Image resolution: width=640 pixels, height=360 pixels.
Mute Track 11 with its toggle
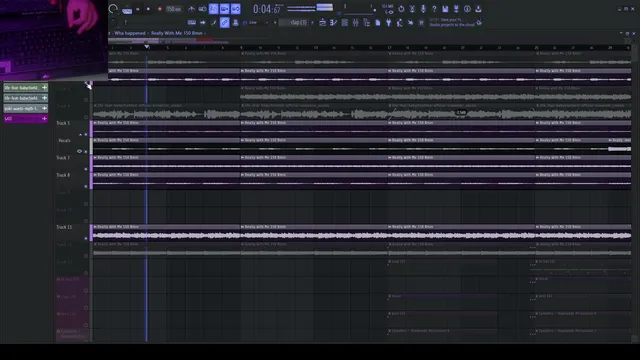[x=86, y=238]
